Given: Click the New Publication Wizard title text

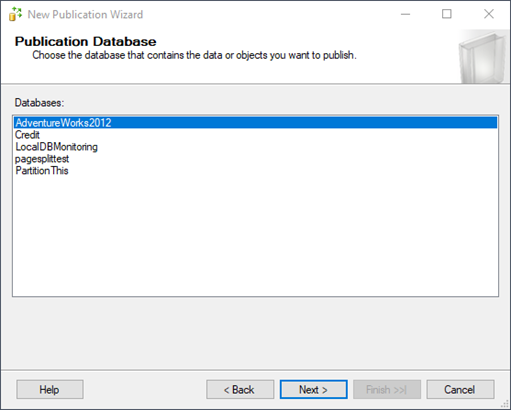Looking at the screenshot, I should click(x=85, y=14).
